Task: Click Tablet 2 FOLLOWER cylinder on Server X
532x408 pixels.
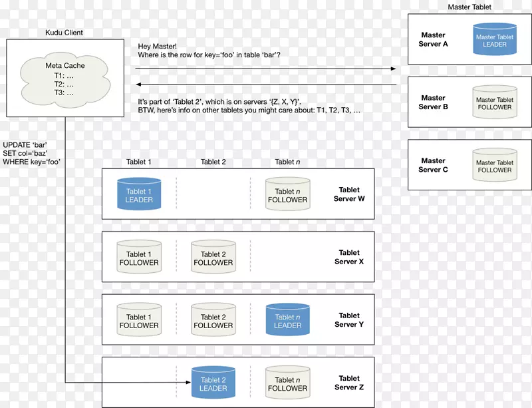Action: 213,256
